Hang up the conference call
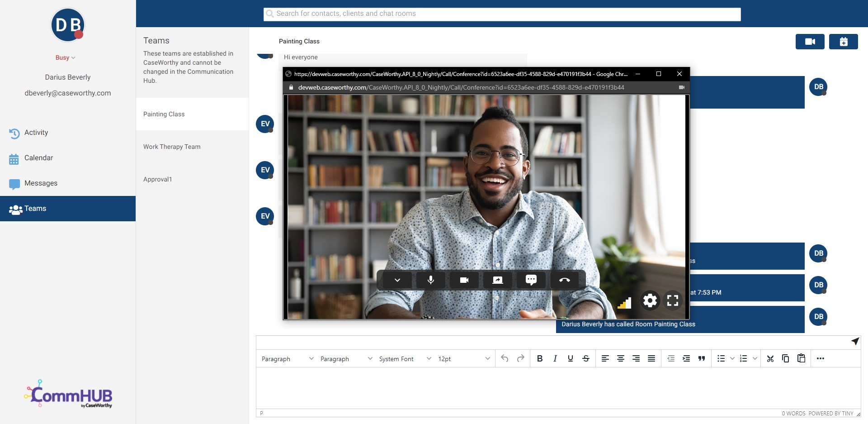This screenshot has height=424, width=868. 564,280
